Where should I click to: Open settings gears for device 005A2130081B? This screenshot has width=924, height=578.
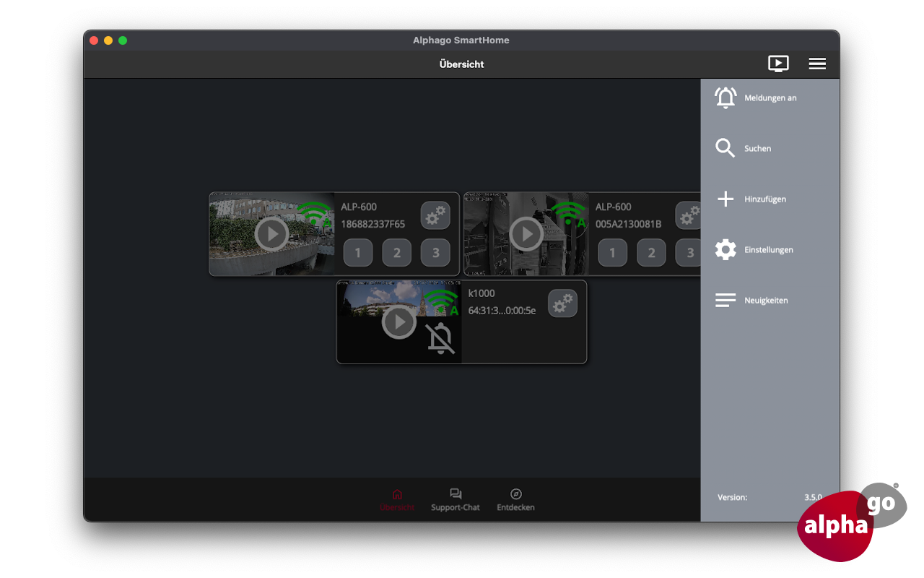pyautogui.click(x=689, y=215)
